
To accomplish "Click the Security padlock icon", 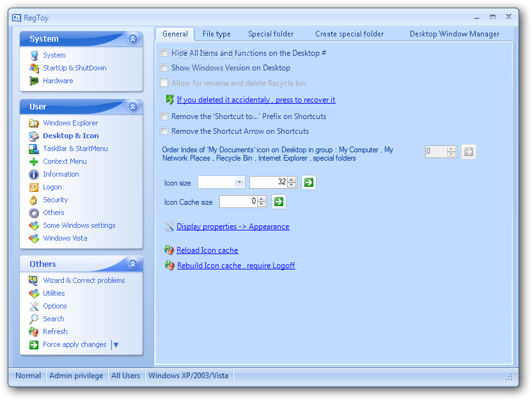I will click(34, 200).
